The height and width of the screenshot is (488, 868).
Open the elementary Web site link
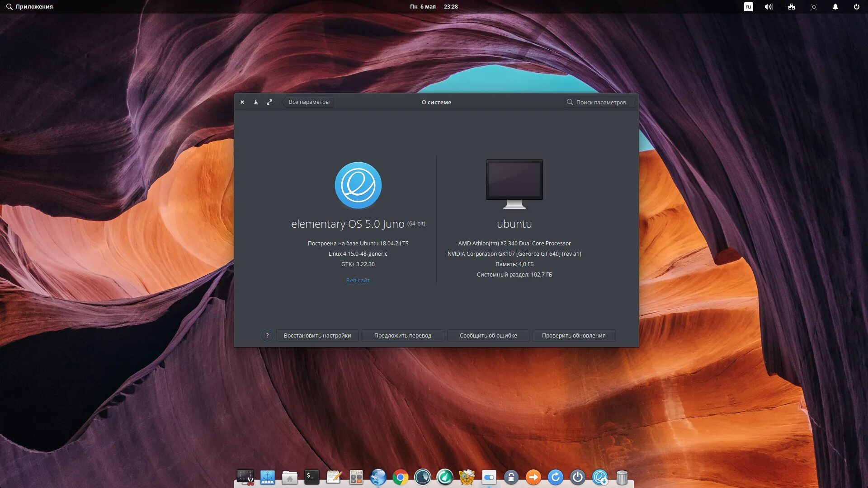358,280
